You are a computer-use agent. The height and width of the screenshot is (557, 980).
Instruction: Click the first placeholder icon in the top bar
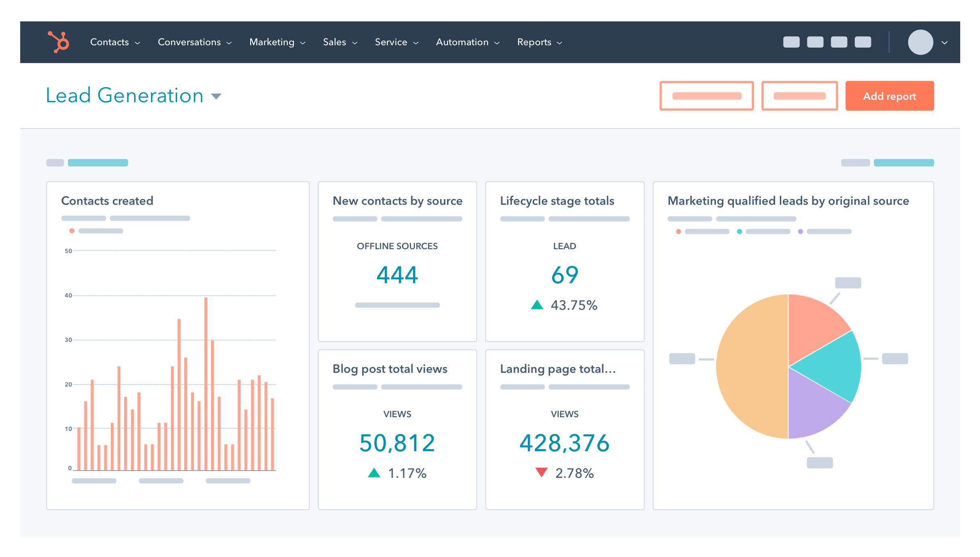coord(791,42)
